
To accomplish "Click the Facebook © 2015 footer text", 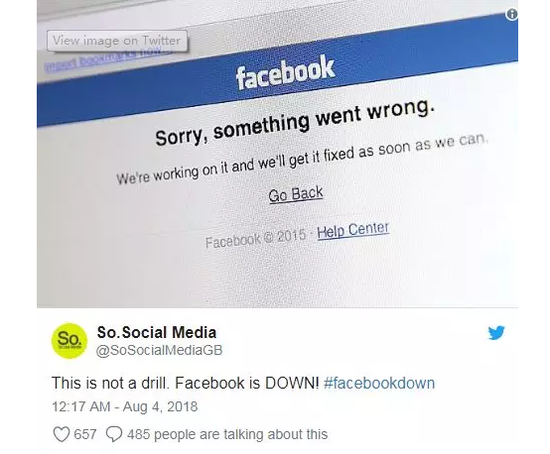I will tap(256, 238).
